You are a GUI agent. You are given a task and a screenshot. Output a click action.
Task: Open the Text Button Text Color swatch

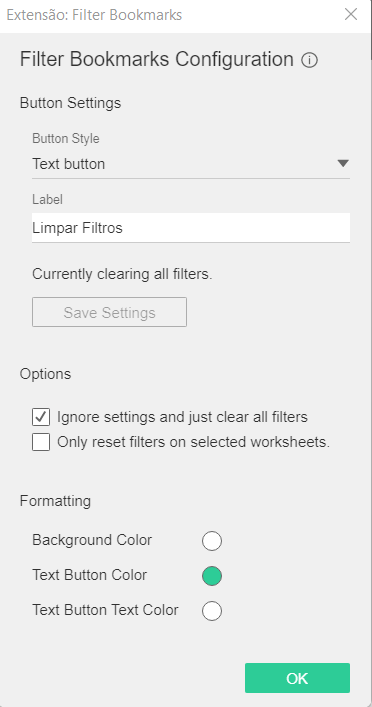pyautogui.click(x=211, y=611)
